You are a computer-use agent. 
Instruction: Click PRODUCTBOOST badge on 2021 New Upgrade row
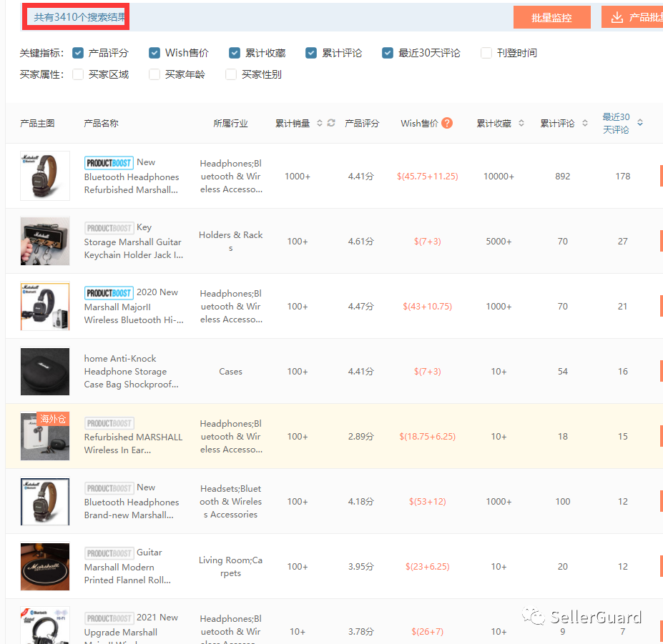pyautogui.click(x=109, y=618)
